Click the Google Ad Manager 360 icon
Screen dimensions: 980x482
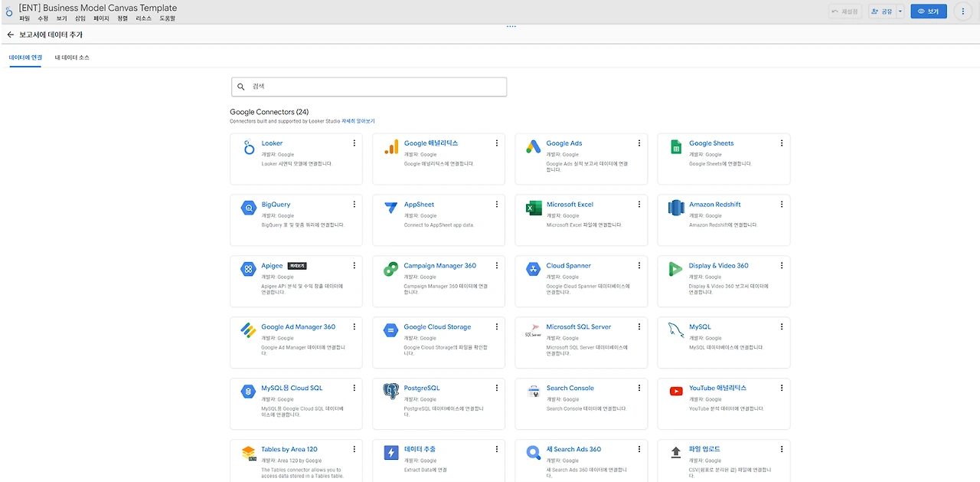click(x=249, y=330)
